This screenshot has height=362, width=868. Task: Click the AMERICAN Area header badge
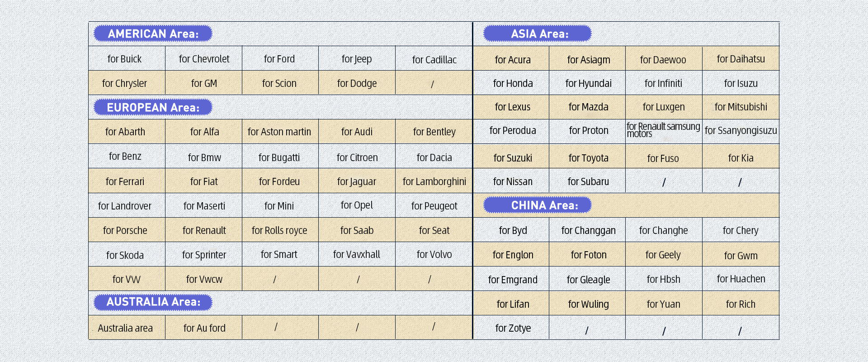coord(153,33)
